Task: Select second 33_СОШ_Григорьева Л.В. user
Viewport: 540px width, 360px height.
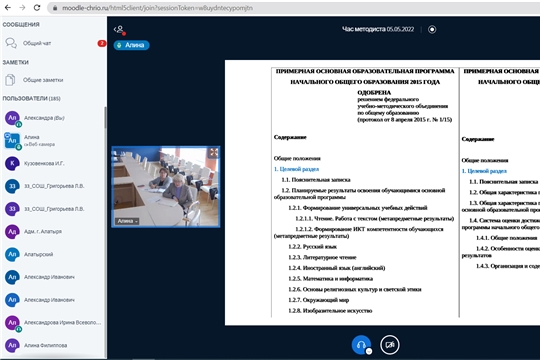Action: coord(53,209)
